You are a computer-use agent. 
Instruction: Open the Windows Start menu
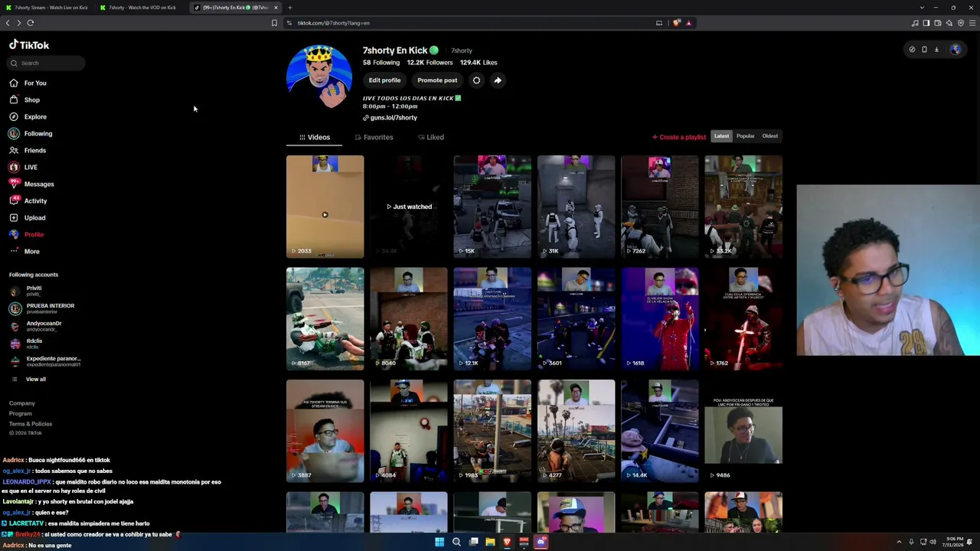click(439, 543)
